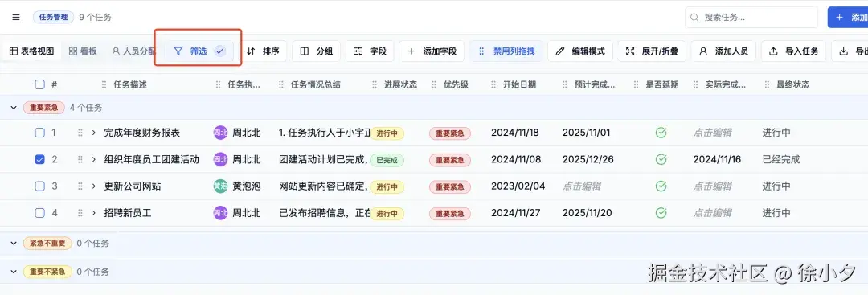Click the dots icon on 禁用列拖拽
Viewport: 868px width, 295px height.
point(481,51)
